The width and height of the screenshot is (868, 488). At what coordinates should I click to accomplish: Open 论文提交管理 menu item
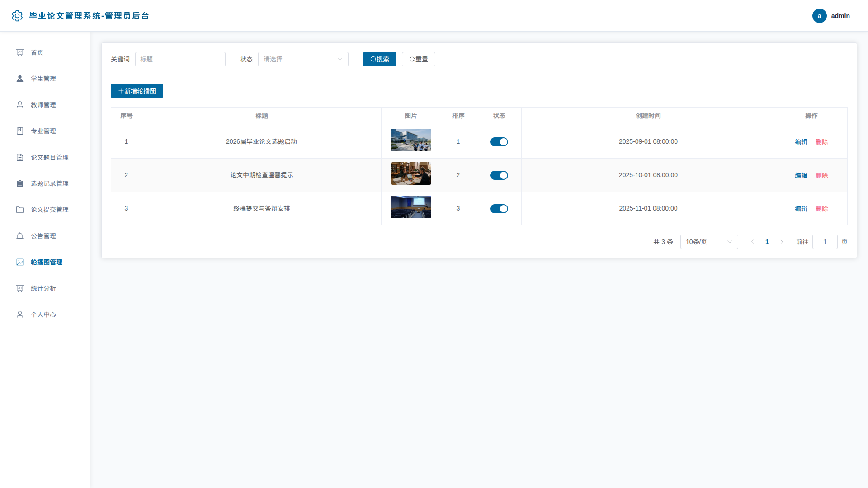pyautogui.click(x=45, y=210)
